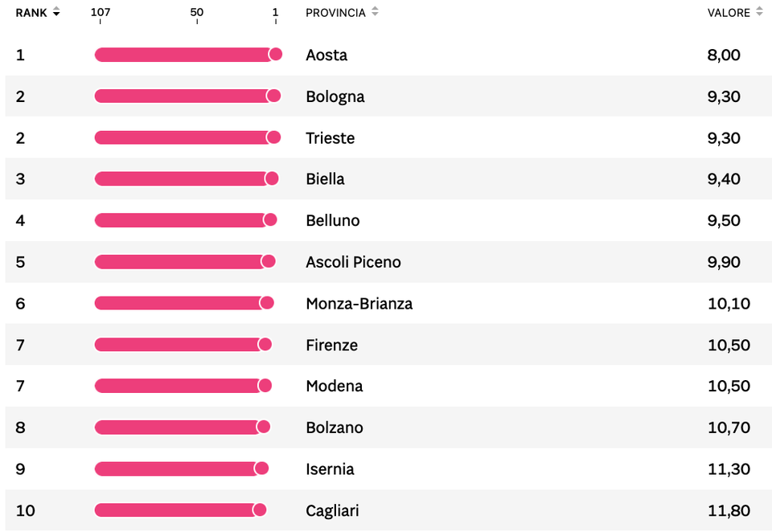This screenshot has width=772, height=532.
Task: Click the Modena province entry
Action: 334,387
